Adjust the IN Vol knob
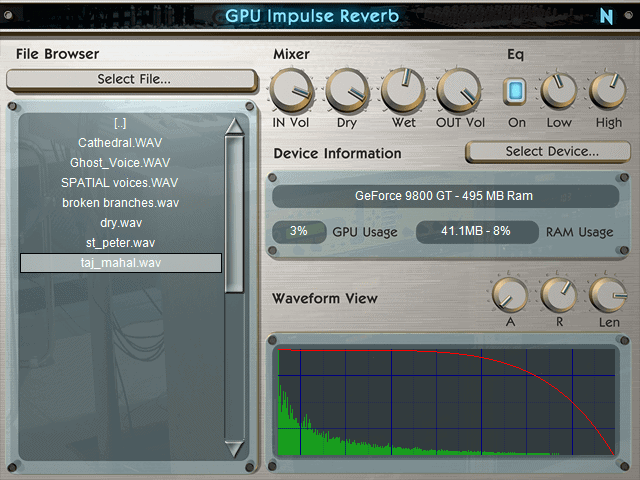 tap(291, 90)
